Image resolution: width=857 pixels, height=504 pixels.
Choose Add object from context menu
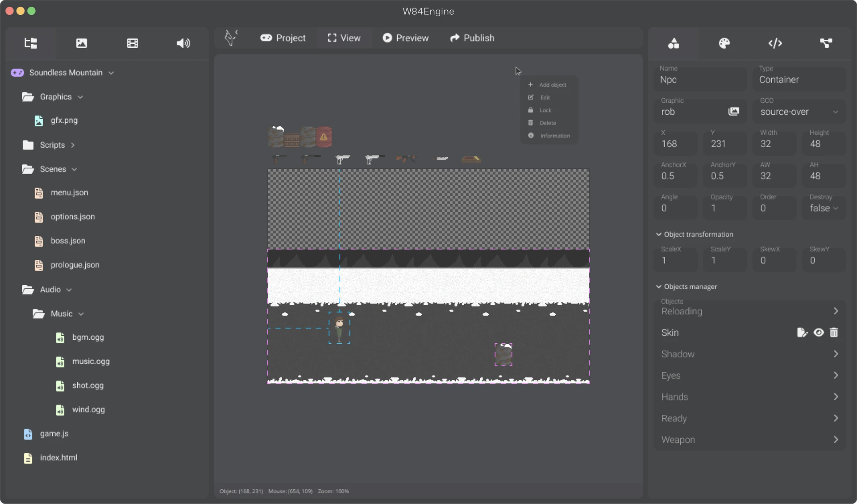click(552, 85)
